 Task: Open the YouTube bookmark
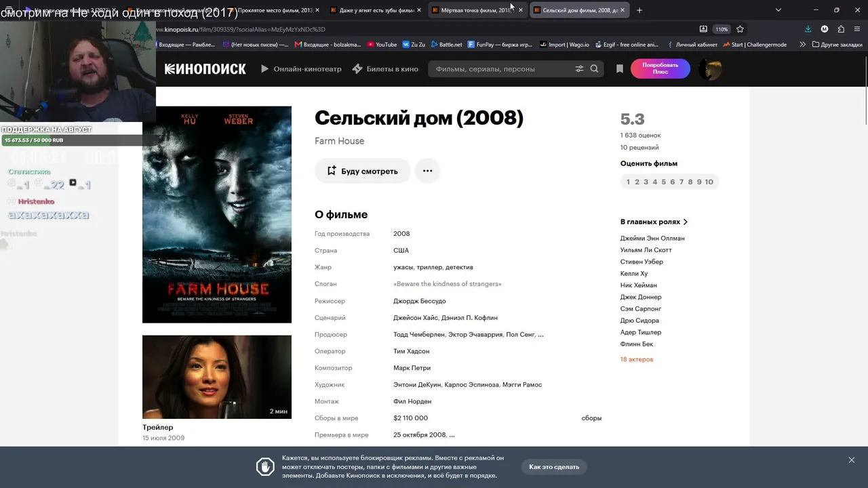pyautogui.click(x=382, y=45)
